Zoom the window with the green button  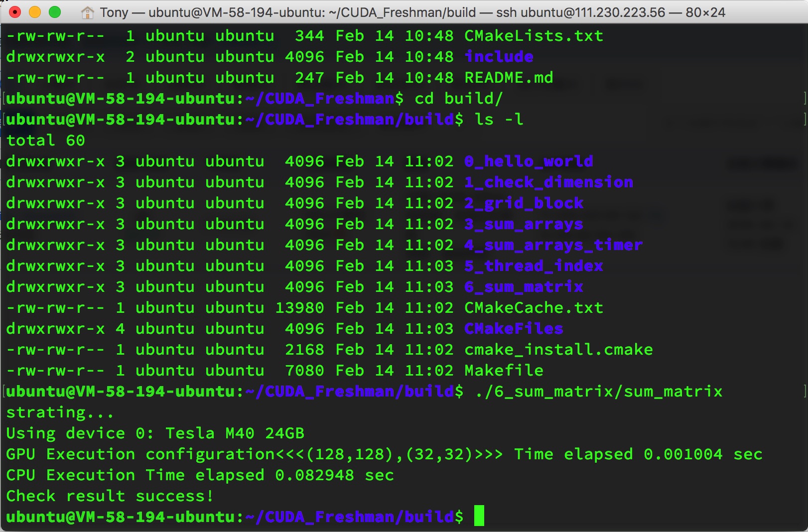tap(55, 12)
